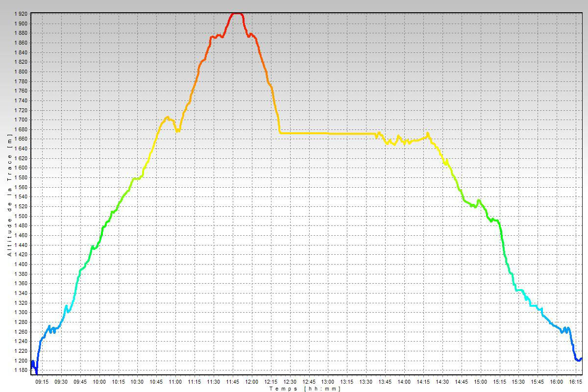This screenshot has width=588, height=392.
Task: Select the 12:00 time axis label
Action: pyautogui.click(x=252, y=382)
